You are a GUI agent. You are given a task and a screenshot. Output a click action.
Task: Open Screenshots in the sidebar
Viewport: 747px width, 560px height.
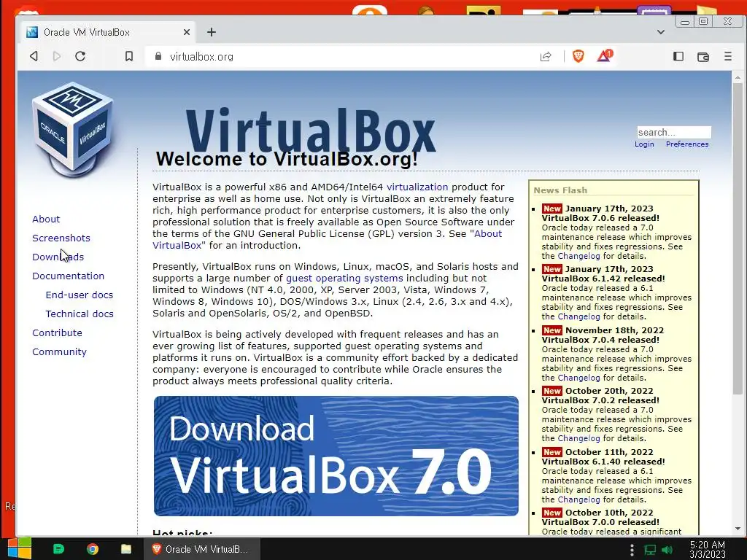pos(61,238)
